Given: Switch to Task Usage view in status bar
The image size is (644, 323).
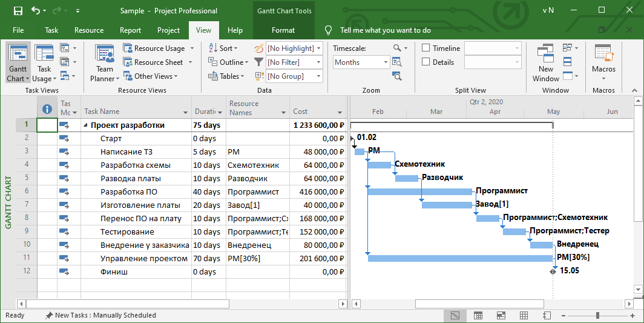Looking at the screenshot, I should [478, 316].
